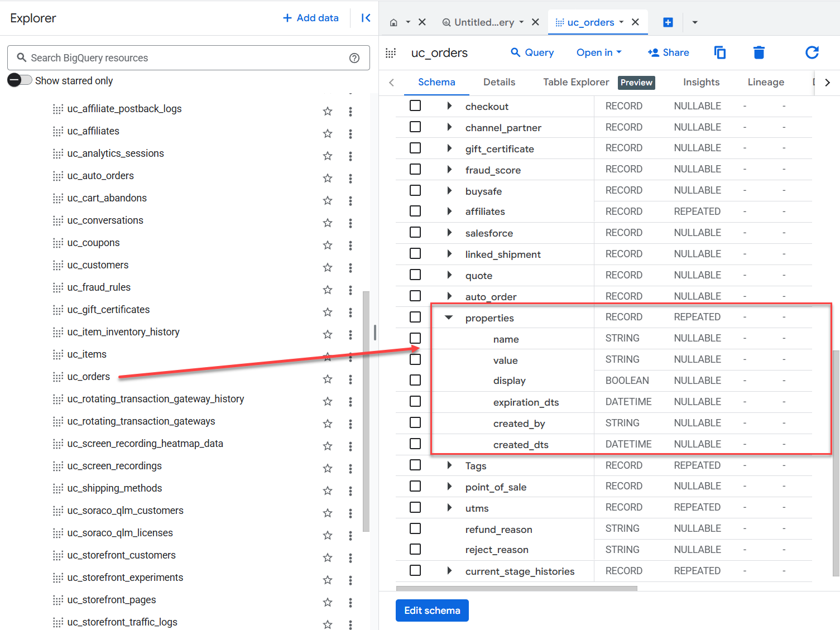Open the Open in dropdown
The image size is (840, 630).
pyautogui.click(x=599, y=52)
